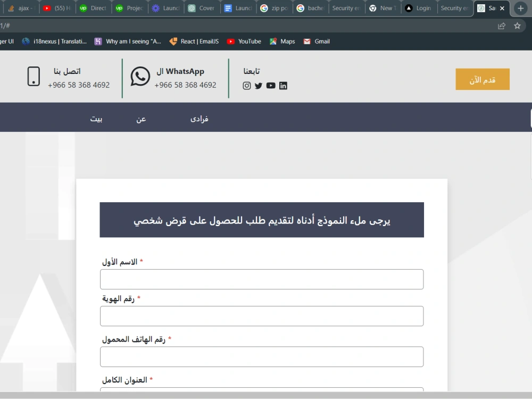This screenshot has width=532, height=399.
Task: Open the Instagram social icon
Action: tap(247, 86)
